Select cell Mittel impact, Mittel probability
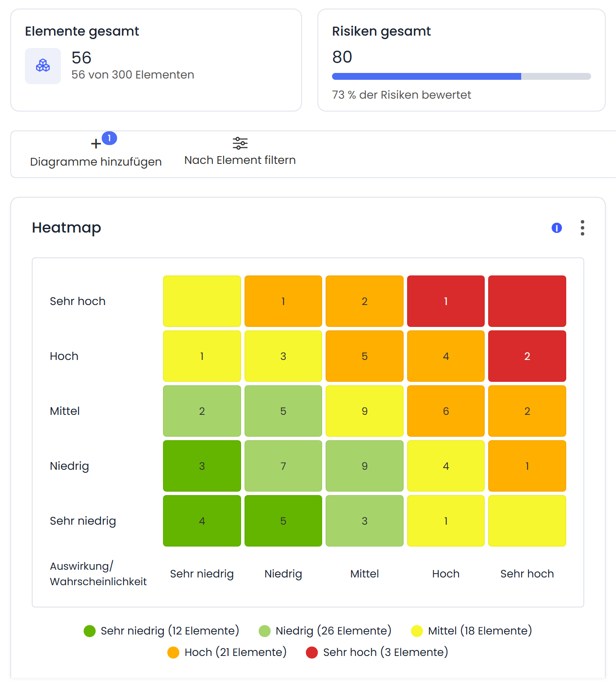The height and width of the screenshot is (689, 616). (365, 411)
